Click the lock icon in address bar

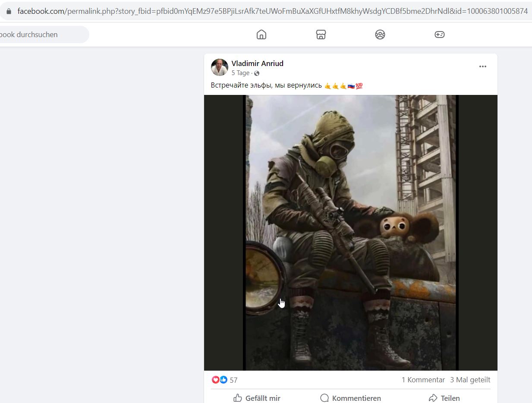(9, 11)
